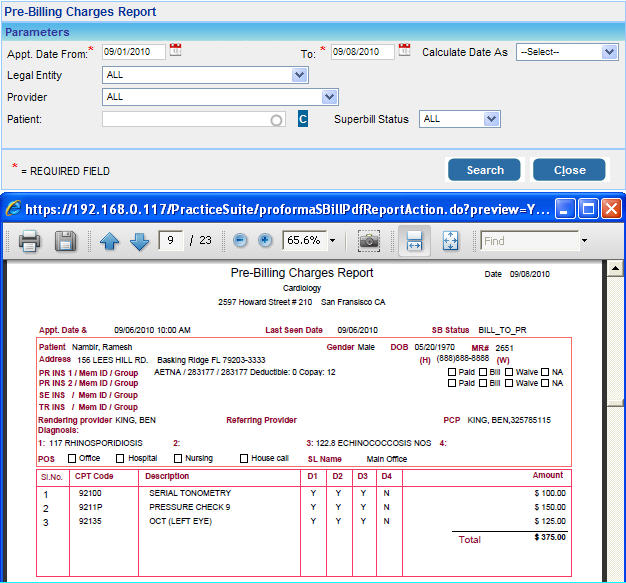This screenshot has height=583, width=626.
Task: Click MR# value 2651
Action: pyautogui.click(x=504, y=348)
